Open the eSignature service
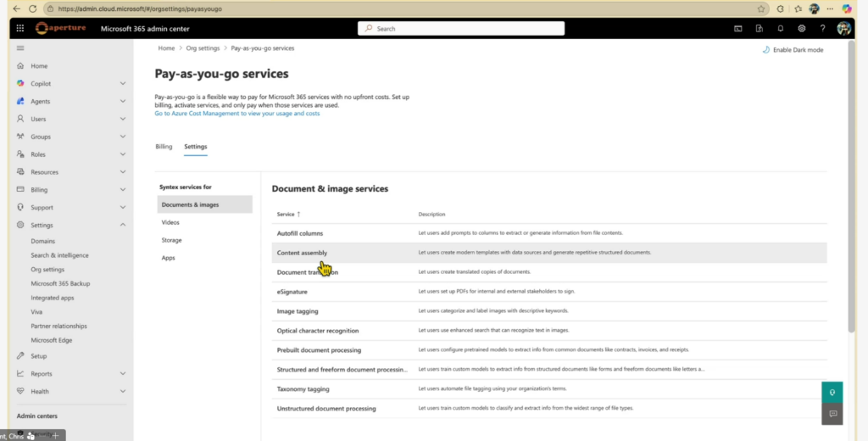 click(x=292, y=292)
